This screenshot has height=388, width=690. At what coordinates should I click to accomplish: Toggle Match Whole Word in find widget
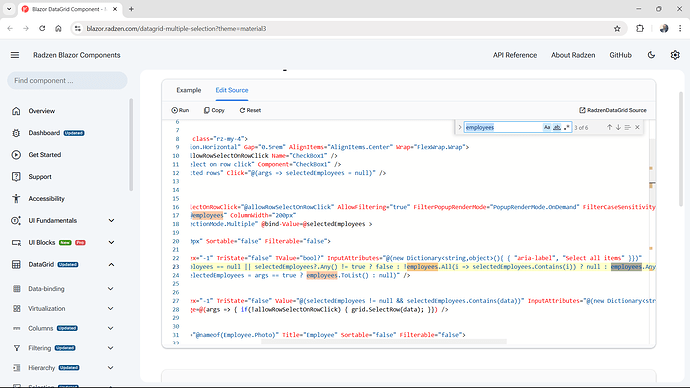click(x=557, y=128)
